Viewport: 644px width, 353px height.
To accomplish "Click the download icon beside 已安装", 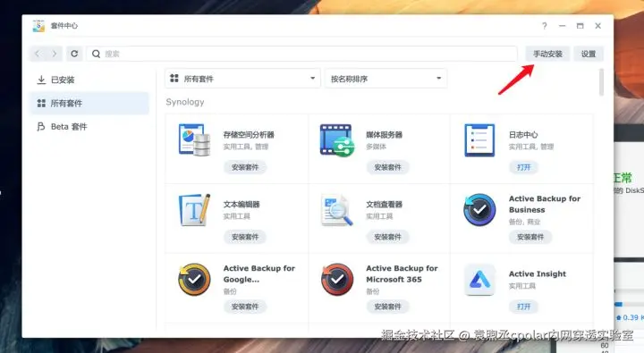I will 41,80.
